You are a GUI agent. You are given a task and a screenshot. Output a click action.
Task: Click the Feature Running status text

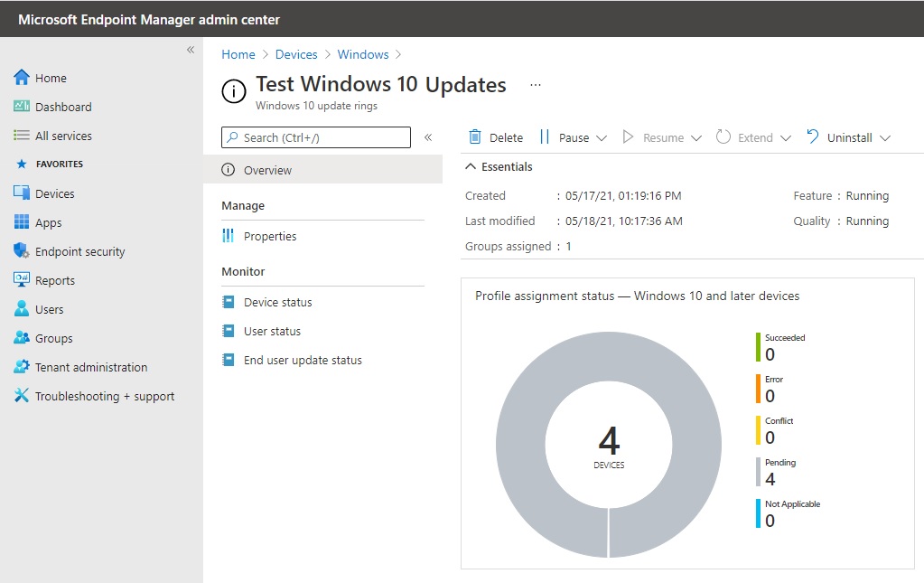pyautogui.click(x=867, y=196)
